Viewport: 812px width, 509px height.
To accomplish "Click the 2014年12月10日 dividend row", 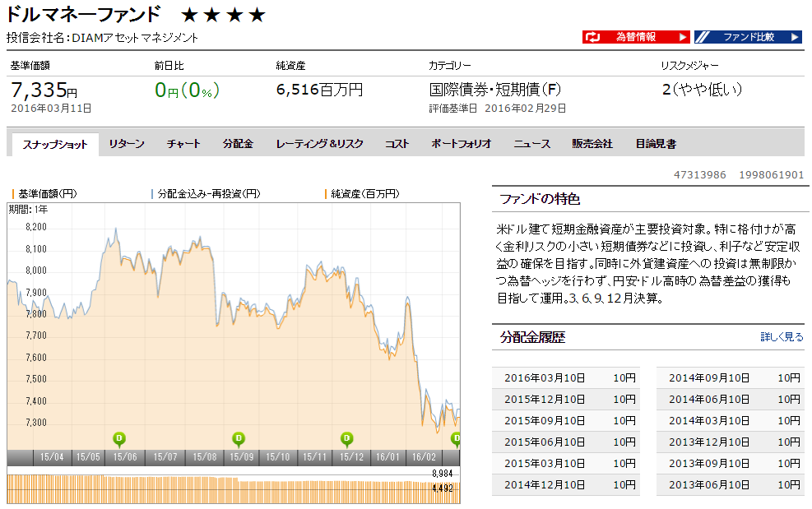I will pyautogui.click(x=566, y=484).
